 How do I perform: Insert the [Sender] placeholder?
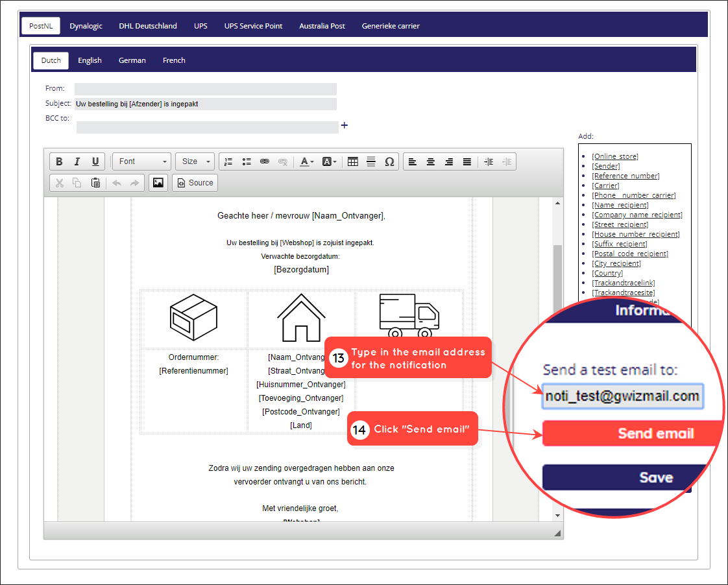pyautogui.click(x=606, y=166)
